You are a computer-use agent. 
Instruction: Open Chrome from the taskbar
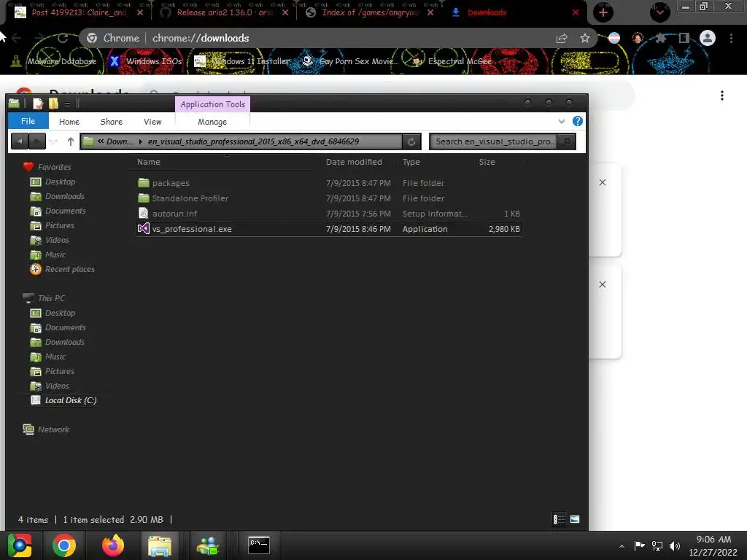point(64,545)
